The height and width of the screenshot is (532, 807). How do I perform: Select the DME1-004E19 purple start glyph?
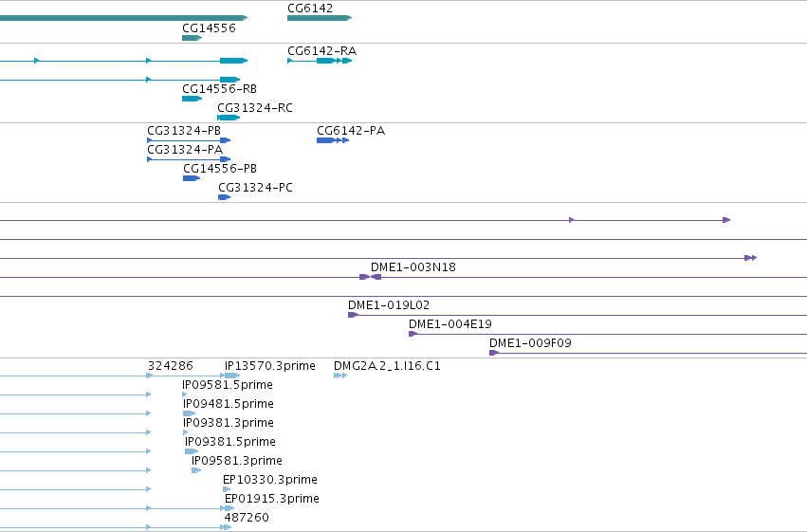coord(413,334)
